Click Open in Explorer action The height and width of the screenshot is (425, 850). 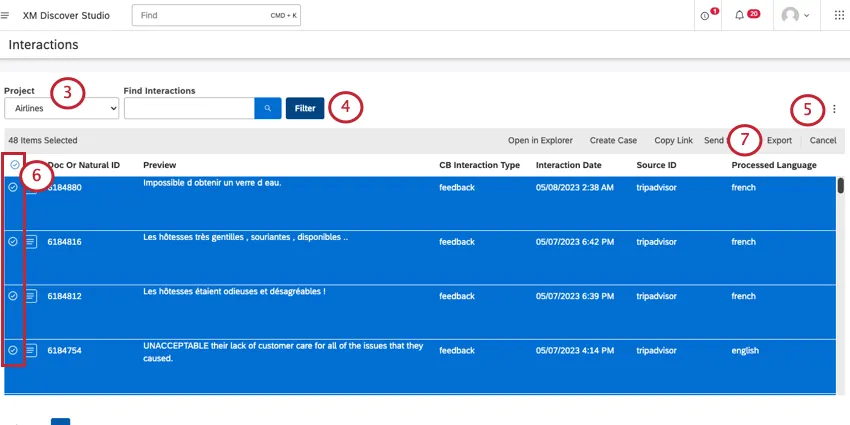540,141
